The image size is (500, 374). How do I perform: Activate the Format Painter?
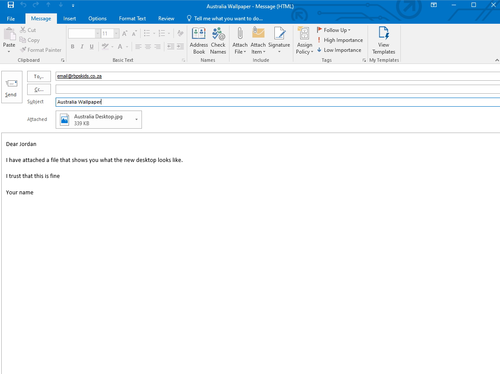pyautogui.click(x=41, y=50)
